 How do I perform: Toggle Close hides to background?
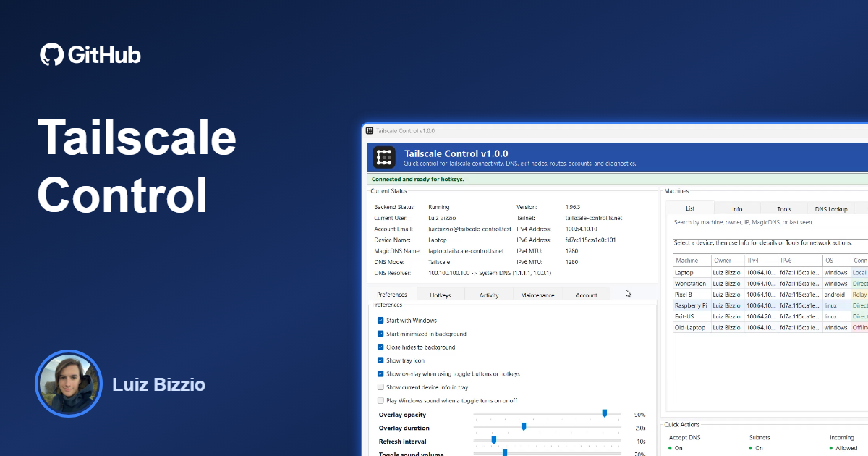[x=380, y=347]
